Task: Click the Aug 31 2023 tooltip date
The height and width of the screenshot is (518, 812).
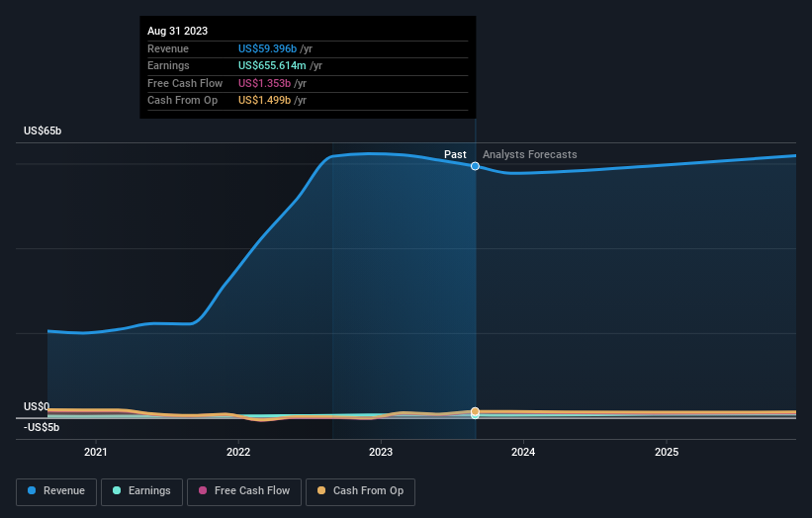Action: (178, 31)
